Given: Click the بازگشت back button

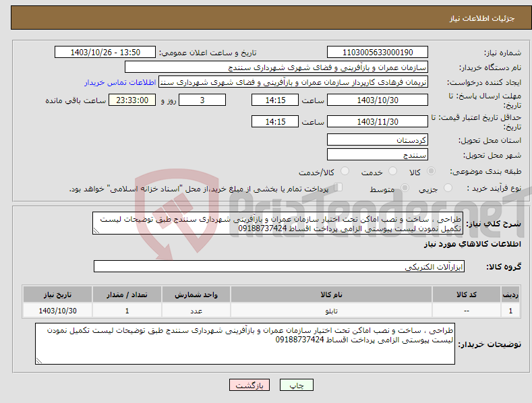Looking at the screenshot, I should click(x=249, y=385).
